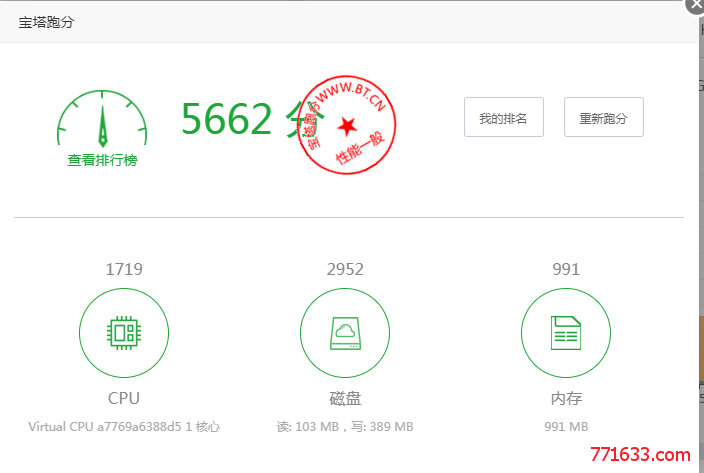Image resolution: width=704 pixels, height=473 pixels.
Task: Click the memory score 991 above icon
Action: [566, 269]
